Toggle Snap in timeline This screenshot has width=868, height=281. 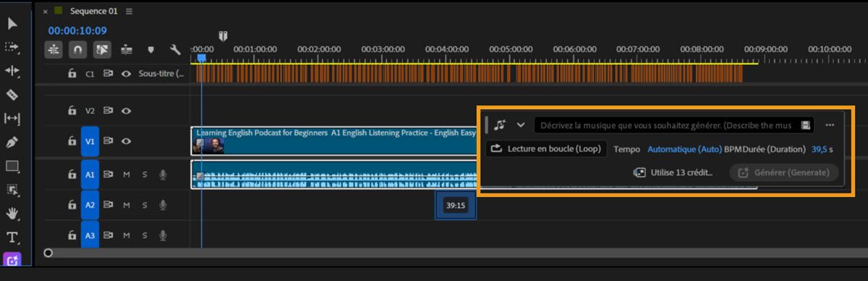[x=77, y=49]
